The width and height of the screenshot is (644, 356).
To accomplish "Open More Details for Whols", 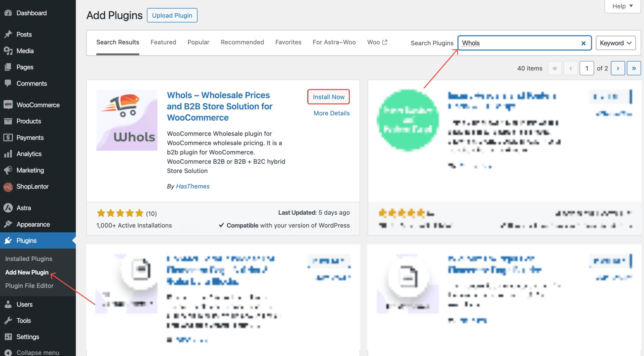I will coord(331,113).
